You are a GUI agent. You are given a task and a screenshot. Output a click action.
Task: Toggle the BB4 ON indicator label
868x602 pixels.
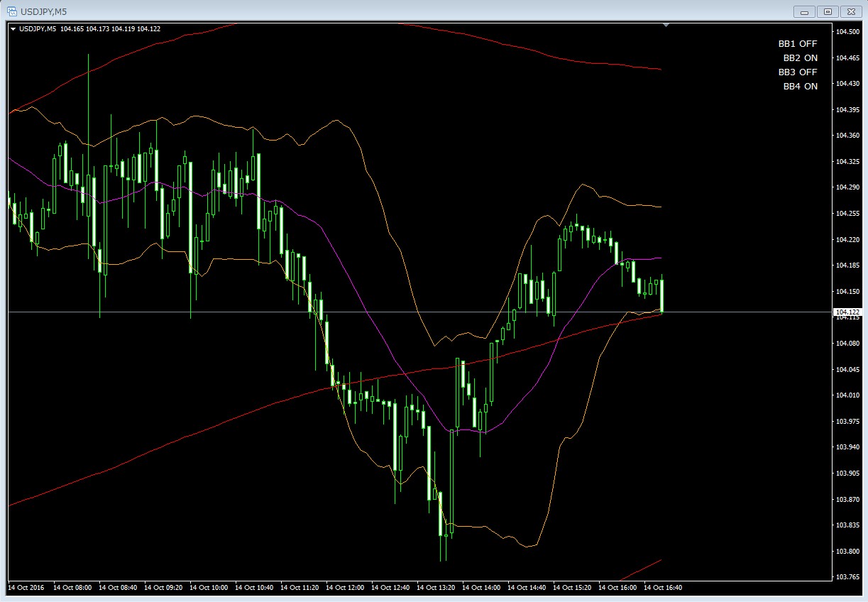tap(801, 86)
